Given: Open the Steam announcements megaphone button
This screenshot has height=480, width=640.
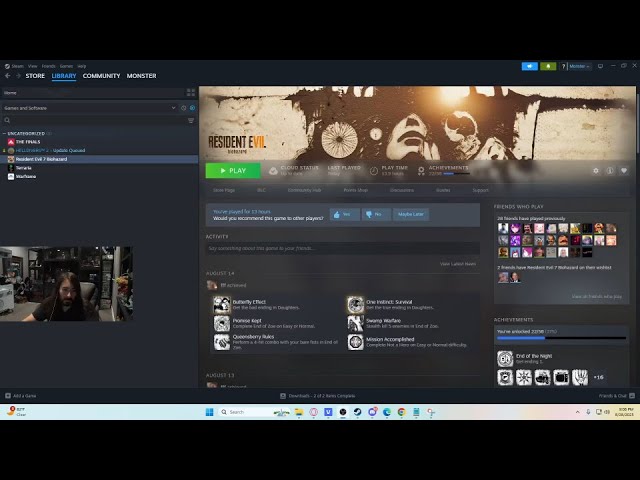Looking at the screenshot, I should [x=529, y=66].
